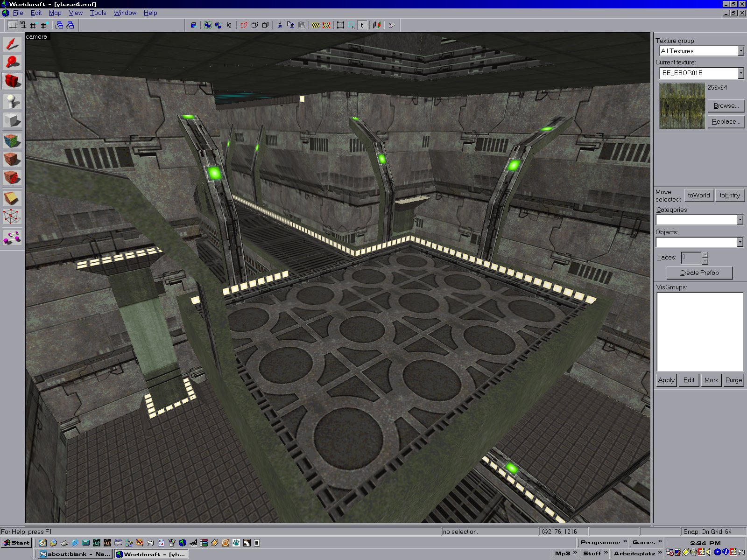Click the Windows Start button
The height and width of the screenshot is (560, 747).
click(x=16, y=542)
